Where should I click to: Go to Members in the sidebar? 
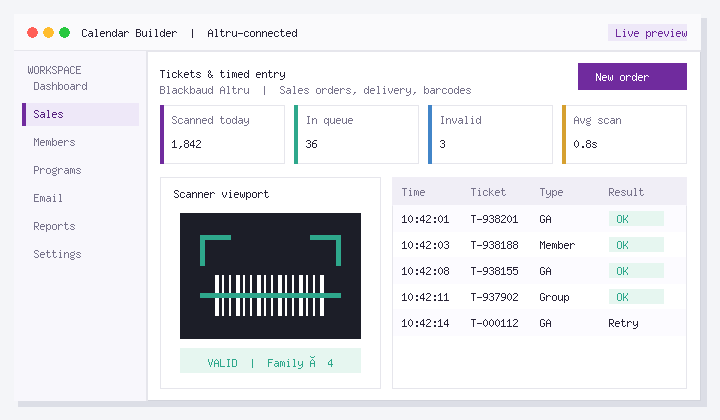[x=54, y=142]
